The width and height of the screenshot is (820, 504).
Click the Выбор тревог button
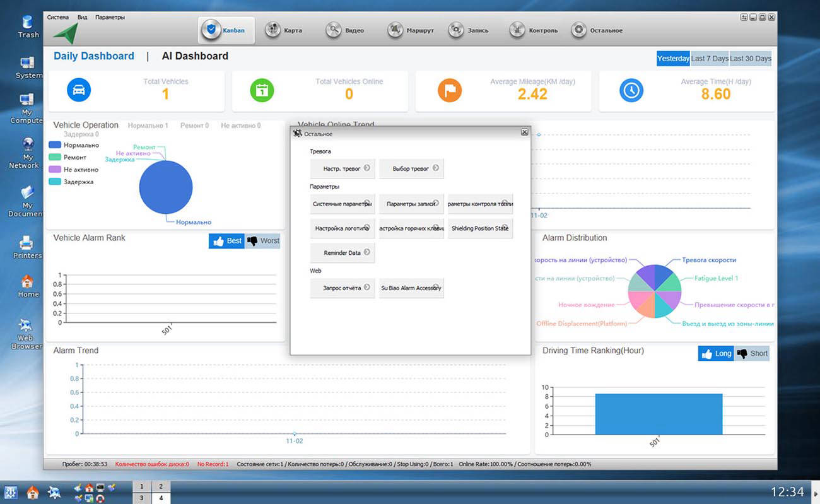point(411,168)
